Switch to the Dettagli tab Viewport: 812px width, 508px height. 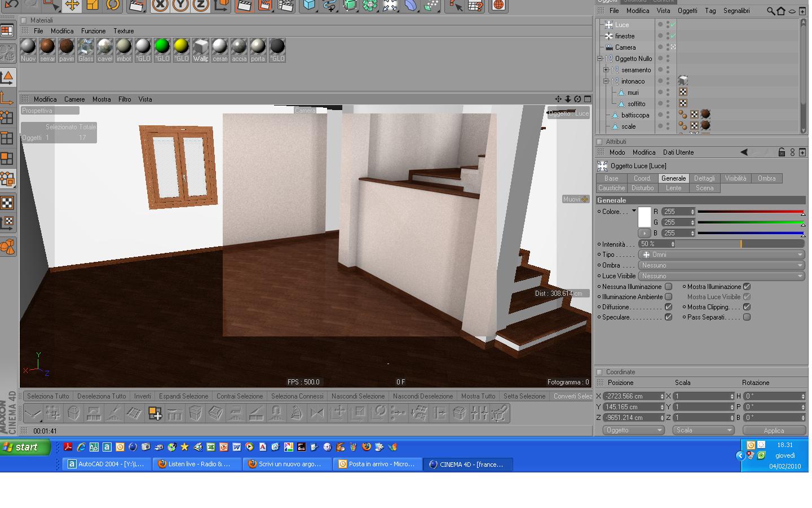[x=704, y=178]
